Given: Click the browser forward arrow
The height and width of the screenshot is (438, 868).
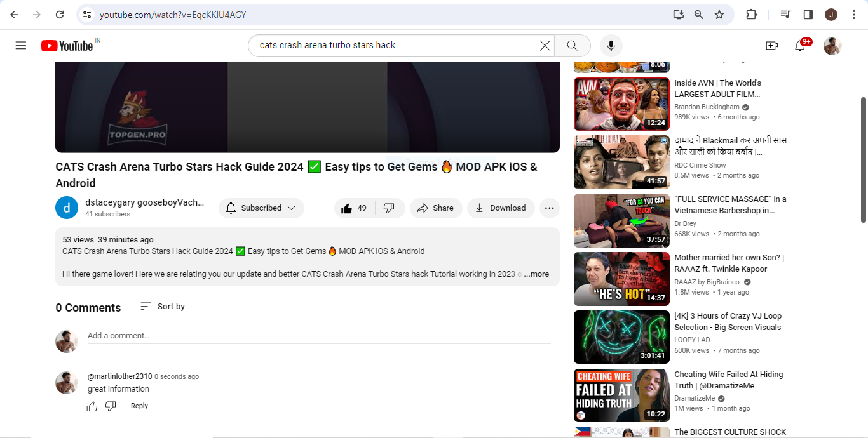Looking at the screenshot, I should [37, 15].
